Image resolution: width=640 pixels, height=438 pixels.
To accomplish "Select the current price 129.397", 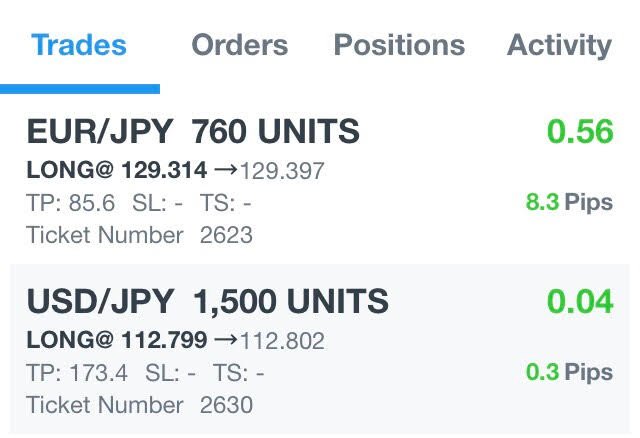I will coord(283,171).
